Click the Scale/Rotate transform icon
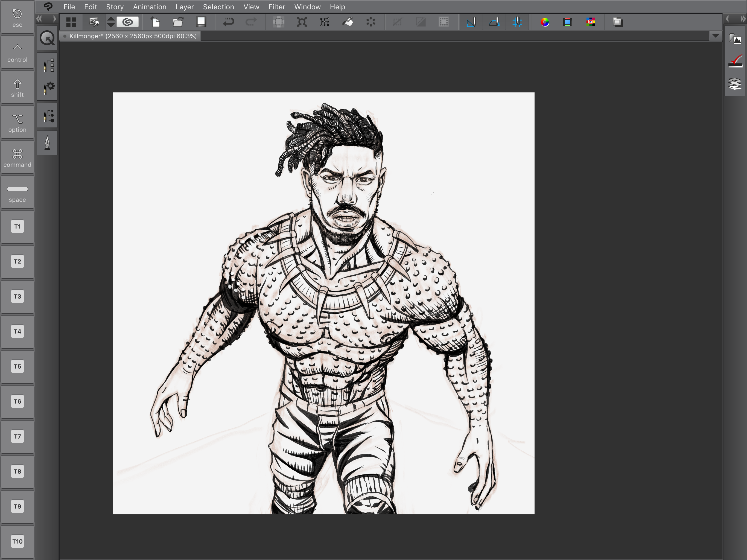 point(302,22)
